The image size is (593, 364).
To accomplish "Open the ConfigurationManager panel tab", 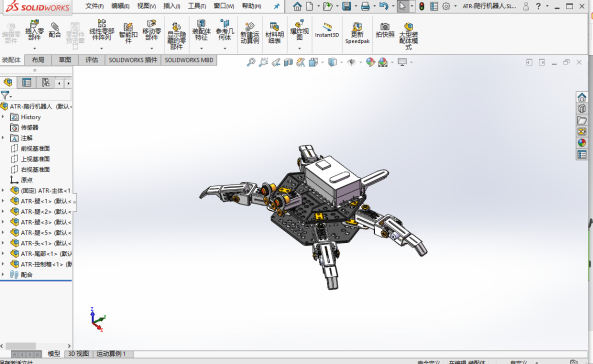I will click(x=45, y=82).
